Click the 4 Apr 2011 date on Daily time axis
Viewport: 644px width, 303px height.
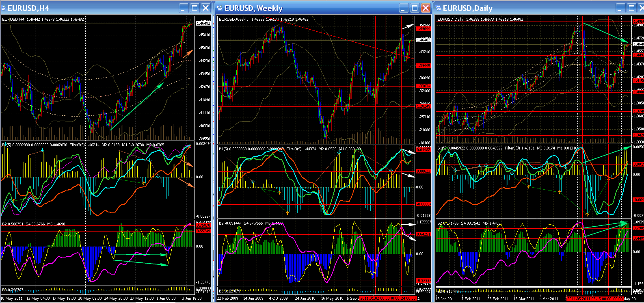tap(549, 299)
